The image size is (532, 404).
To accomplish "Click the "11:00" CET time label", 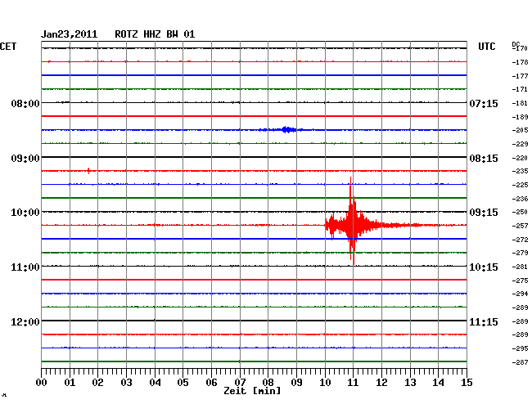I will pyautogui.click(x=25, y=267).
